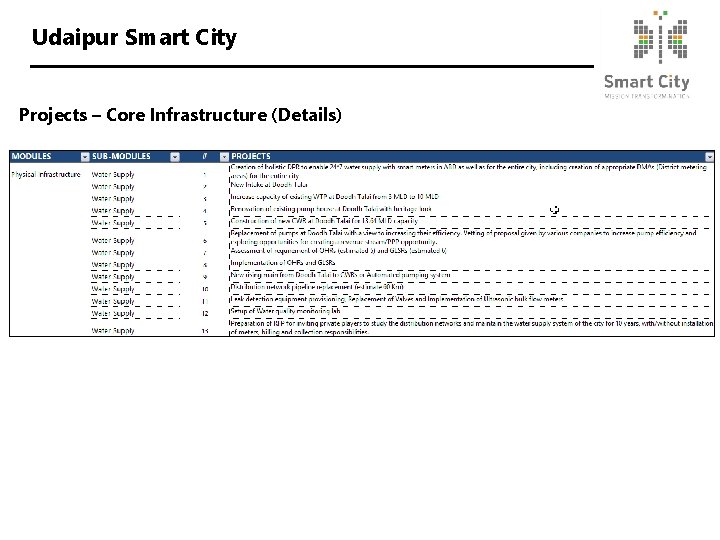Select Water Supply cell beside 'New Intake' project
This screenshot has width=720, height=540.
pyautogui.click(x=113, y=187)
